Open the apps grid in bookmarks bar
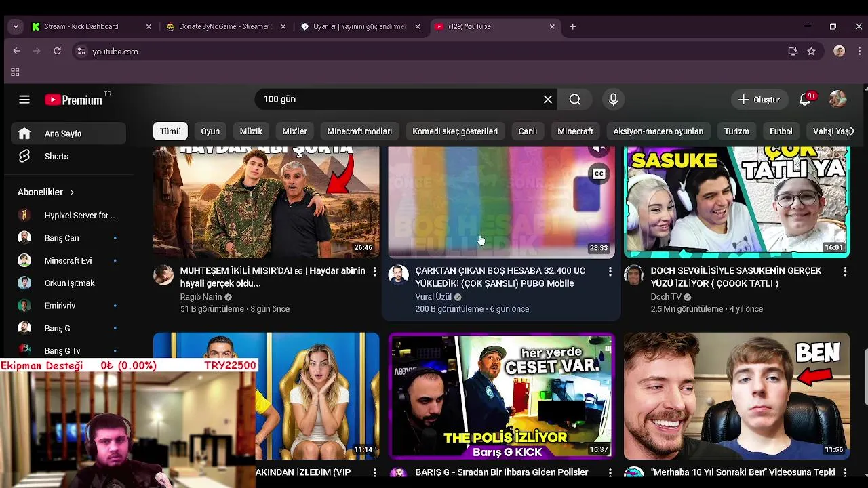This screenshot has width=868, height=488. click(15, 72)
